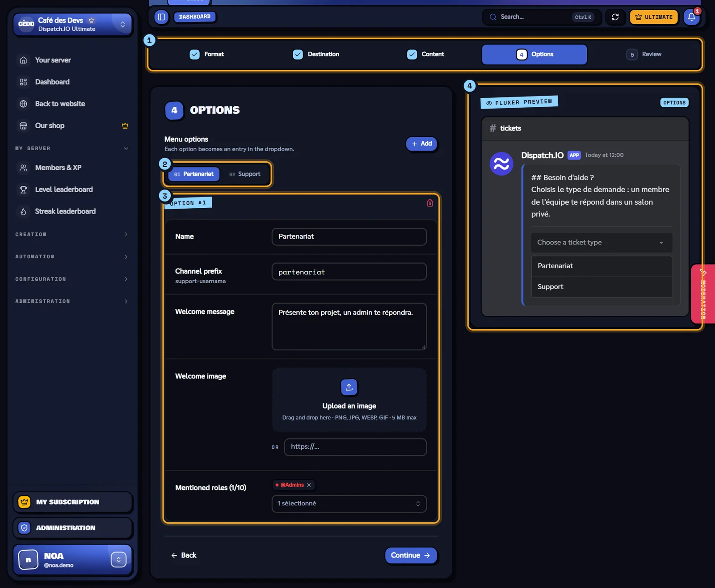Open Choose a ticket type dropdown

(x=601, y=242)
